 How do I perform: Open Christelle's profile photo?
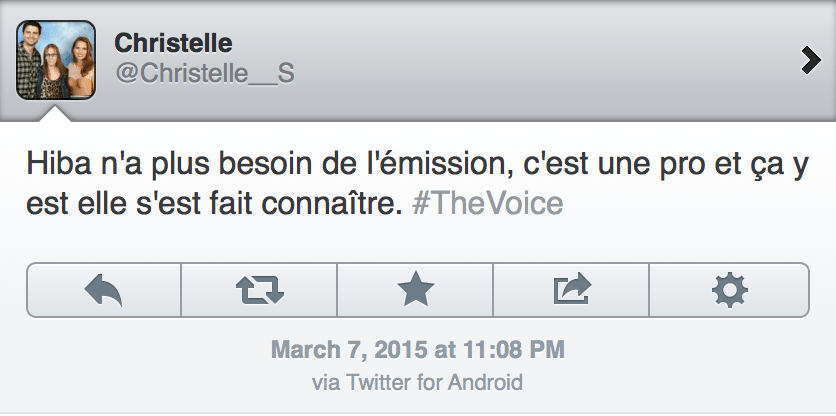(56, 60)
